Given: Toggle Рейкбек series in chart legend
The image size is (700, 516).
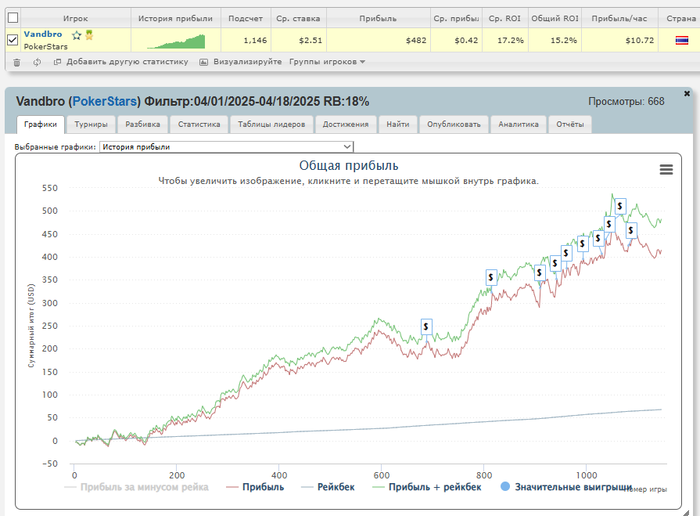Looking at the screenshot, I should click(x=333, y=487).
